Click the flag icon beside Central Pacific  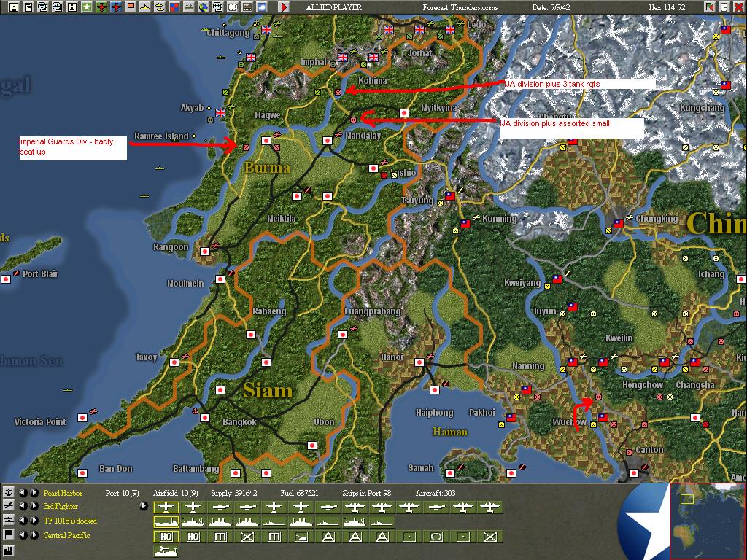pyautogui.click(x=8, y=534)
